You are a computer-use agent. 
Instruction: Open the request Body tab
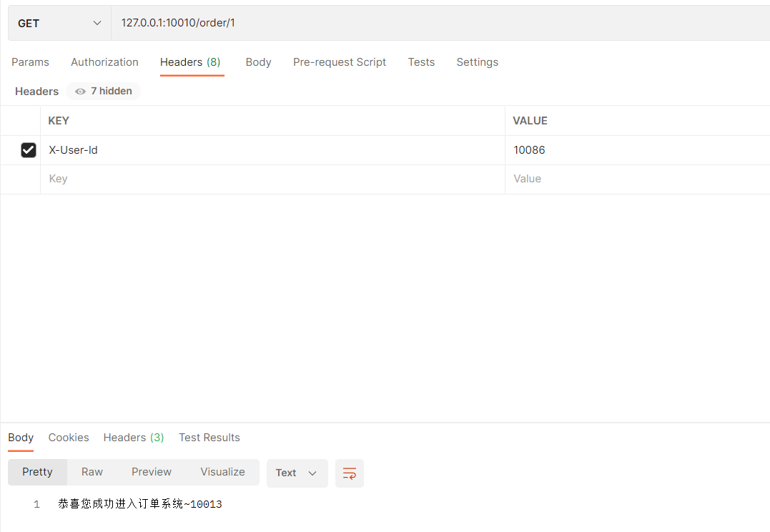coord(258,62)
